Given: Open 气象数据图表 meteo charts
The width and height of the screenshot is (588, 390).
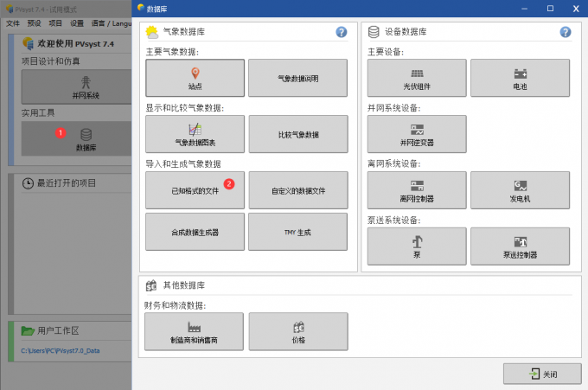Looking at the screenshot, I should [x=195, y=134].
